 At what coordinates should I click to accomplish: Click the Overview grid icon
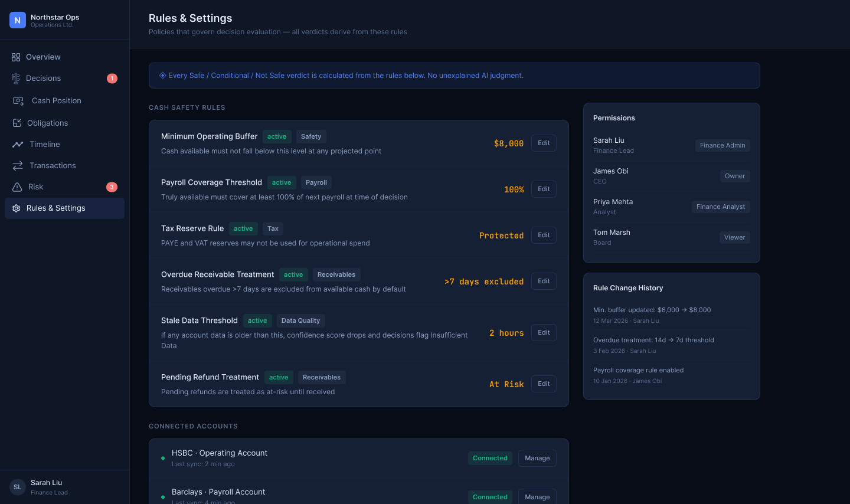[x=16, y=57]
